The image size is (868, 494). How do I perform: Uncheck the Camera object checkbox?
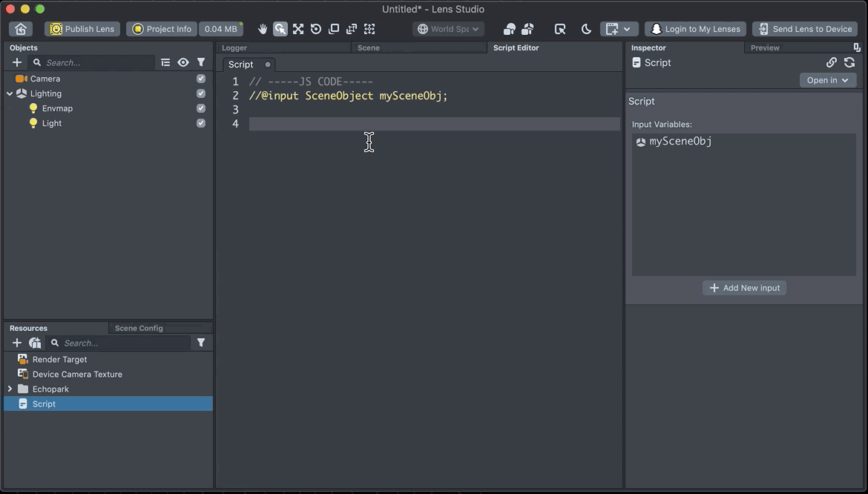[201, 79]
